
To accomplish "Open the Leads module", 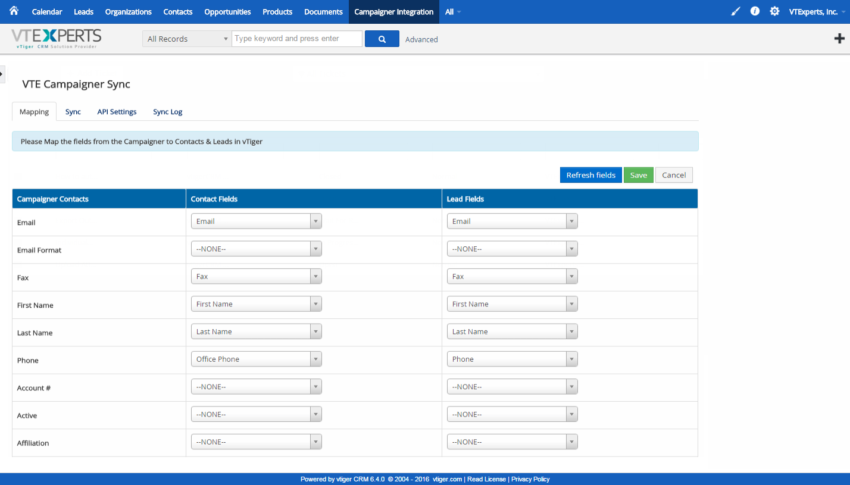I will [x=83, y=12].
